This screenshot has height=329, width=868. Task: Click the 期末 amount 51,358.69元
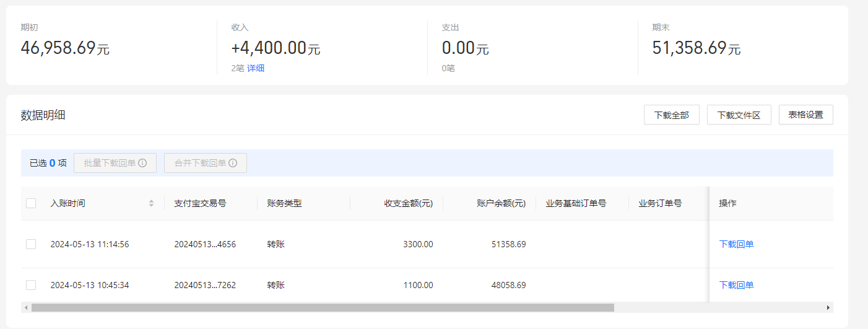(x=697, y=48)
